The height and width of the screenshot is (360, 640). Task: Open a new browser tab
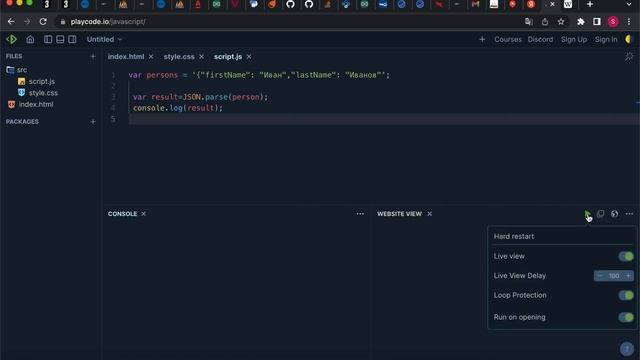click(x=590, y=4)
